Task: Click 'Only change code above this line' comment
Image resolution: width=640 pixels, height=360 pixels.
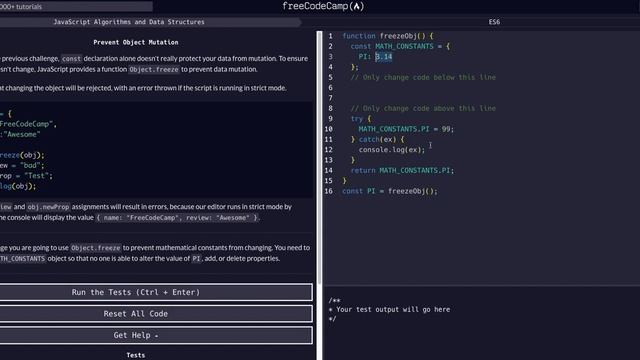Action: point(423,109)
